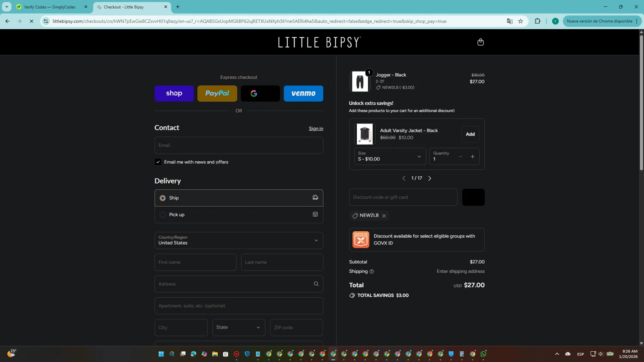This screenshot has width=644, height=362.
Task: Remove the NEW2LB discount code
Action: pos(384,216)
